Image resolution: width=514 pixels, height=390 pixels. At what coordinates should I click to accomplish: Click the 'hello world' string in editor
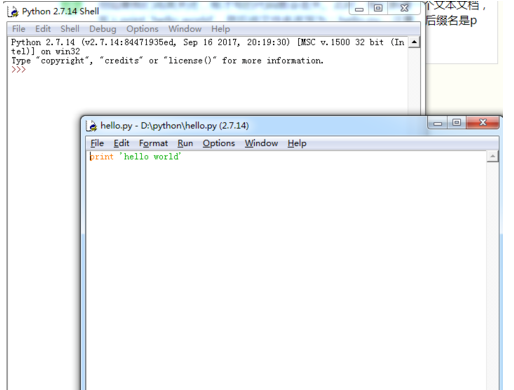click(150, 156)
